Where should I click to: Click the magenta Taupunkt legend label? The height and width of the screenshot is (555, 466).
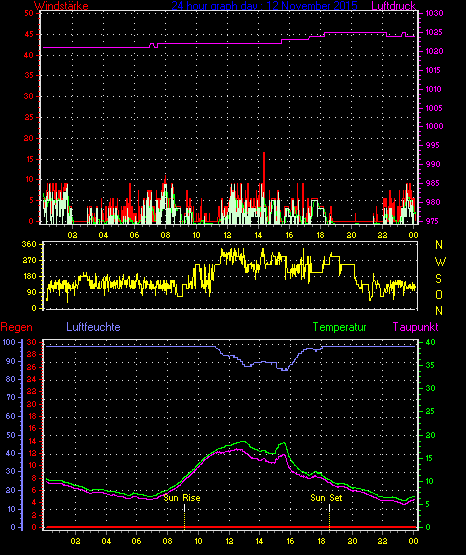point(415,327)
